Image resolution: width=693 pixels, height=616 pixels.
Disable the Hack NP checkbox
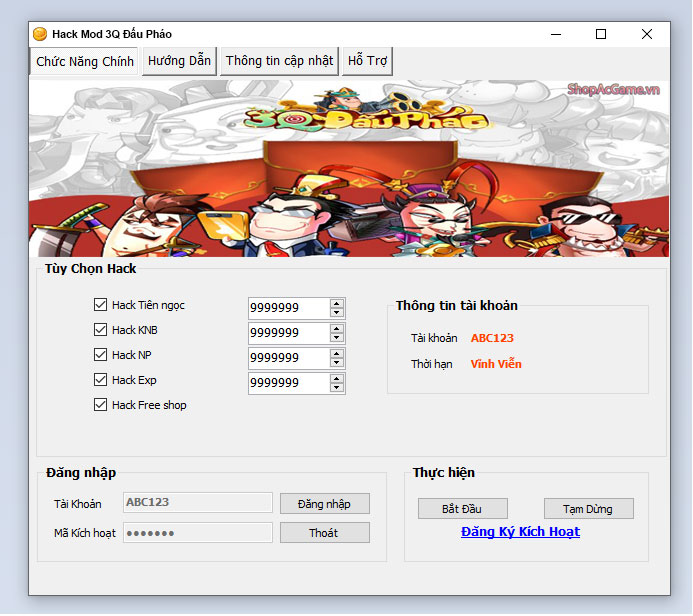click(100, 354)
